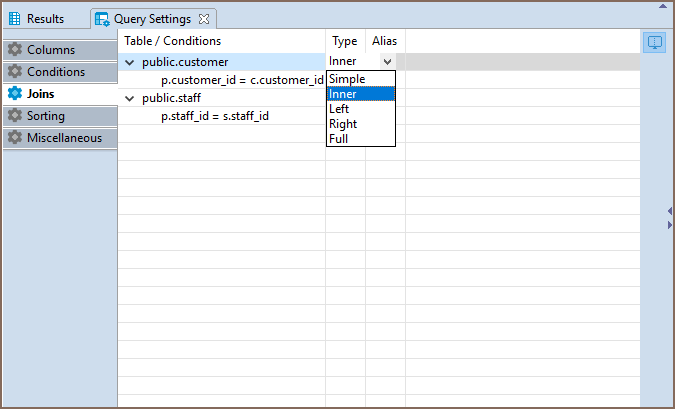Click the blue gear icon beside Joins
The height and width of the screenshot is (409, 675).
(x=15, y=94)
